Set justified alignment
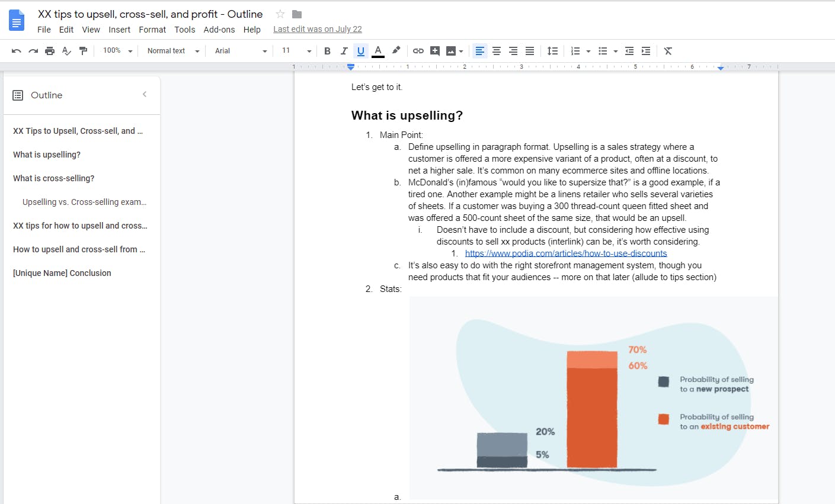Image resolution: width=835 pixels, height=504 pixels. [x=530, y=51]
